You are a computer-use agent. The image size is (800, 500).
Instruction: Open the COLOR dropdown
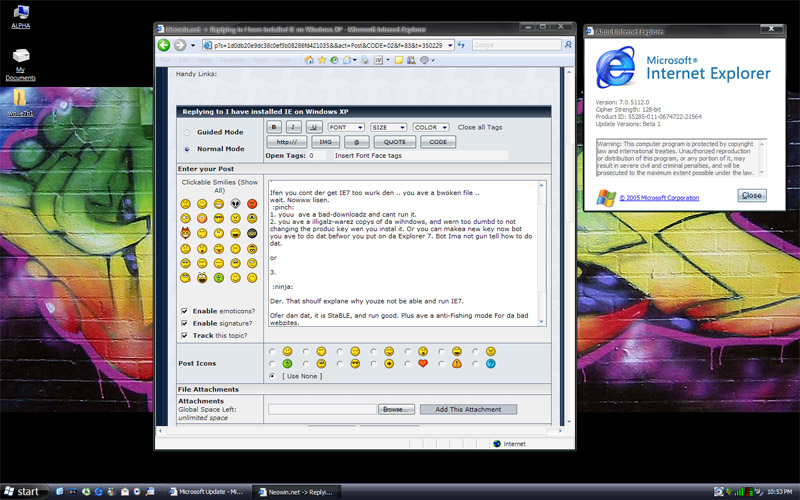coord(431,128)
